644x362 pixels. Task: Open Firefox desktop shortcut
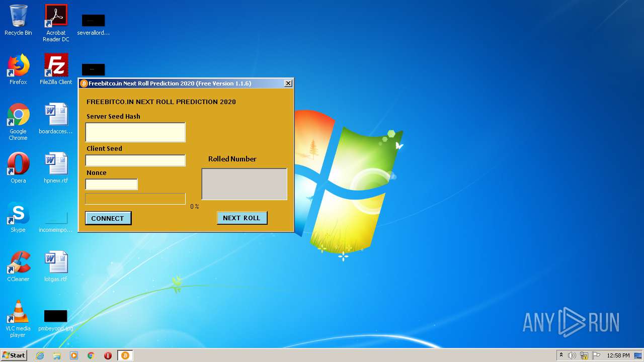pyautogui.click(x=18, y=69)
